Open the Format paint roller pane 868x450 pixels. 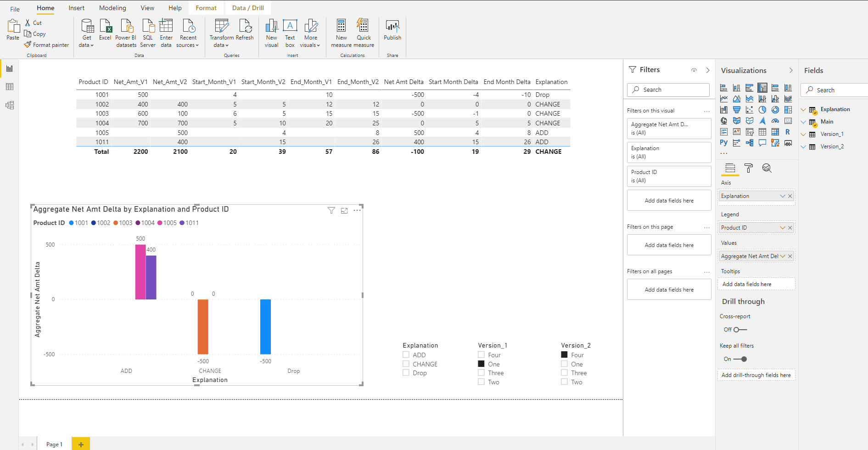749,168
